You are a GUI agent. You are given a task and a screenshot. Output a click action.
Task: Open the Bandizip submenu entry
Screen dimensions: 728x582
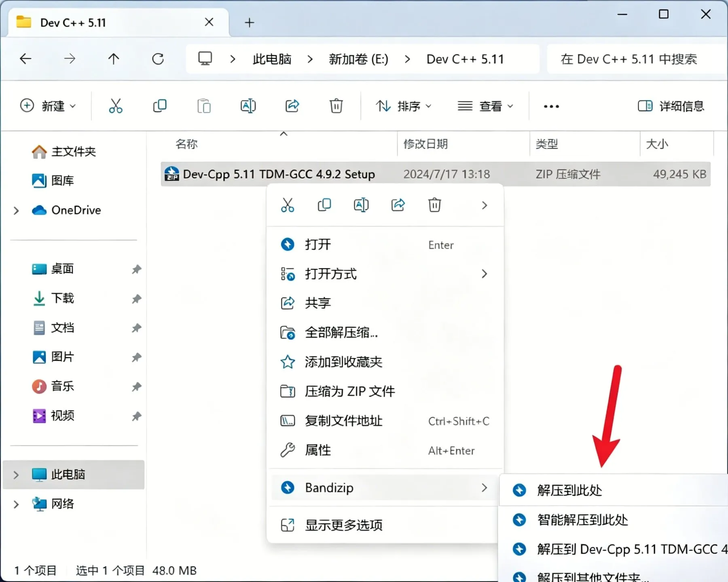385,488
